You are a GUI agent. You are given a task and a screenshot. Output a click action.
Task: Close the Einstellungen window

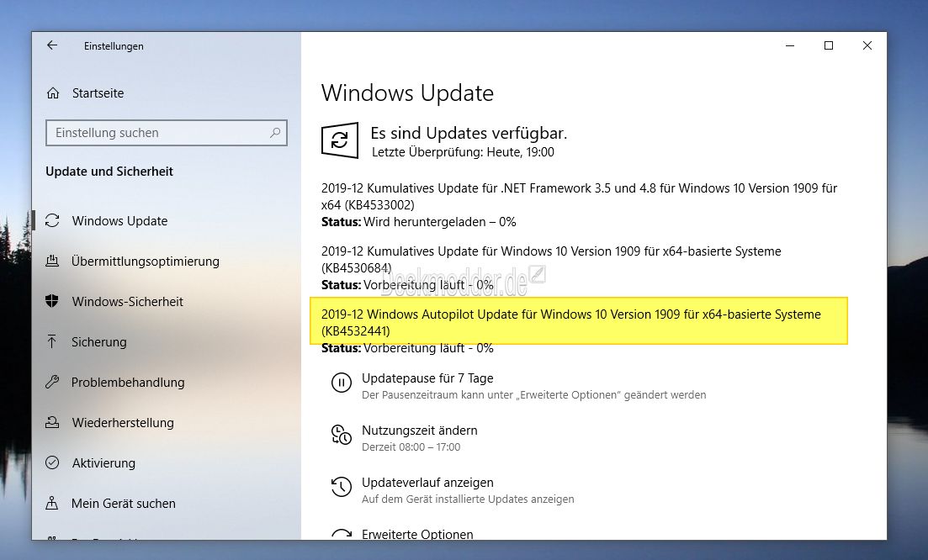point(867,45)
